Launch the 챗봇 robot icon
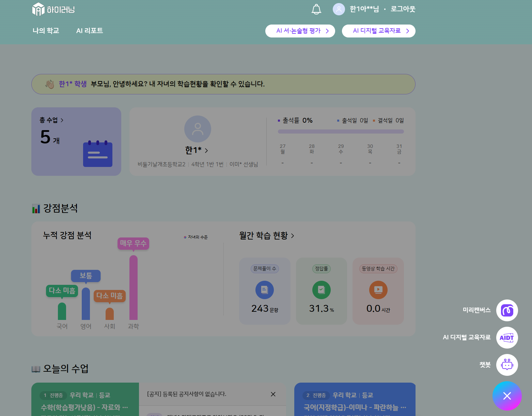532x416 pixels. (x=507, y=365)
